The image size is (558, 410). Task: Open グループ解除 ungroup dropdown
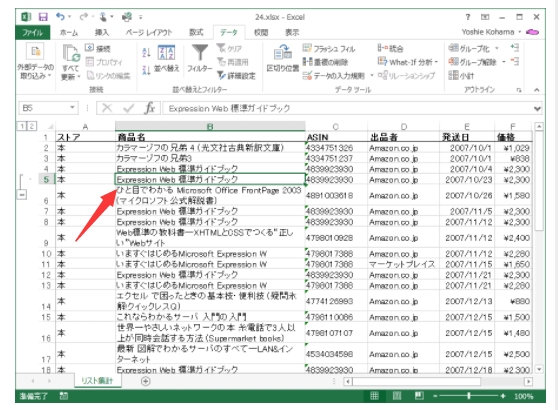click(504, 62)
